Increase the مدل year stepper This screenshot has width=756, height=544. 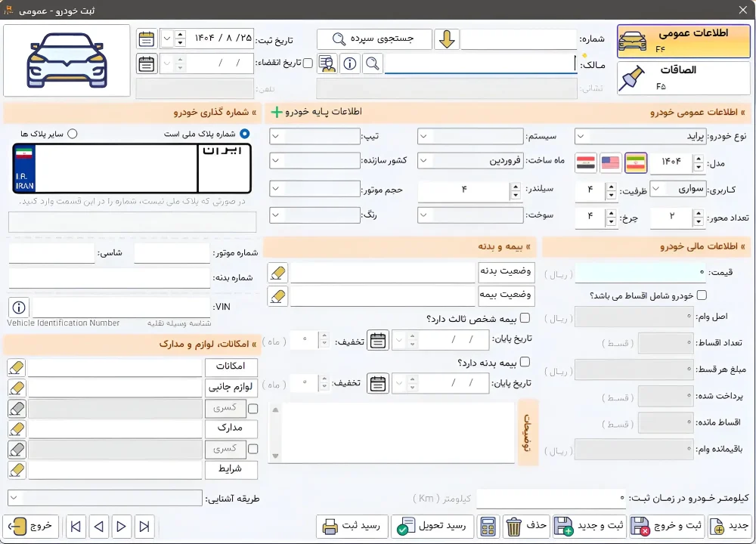coord(698,159)
